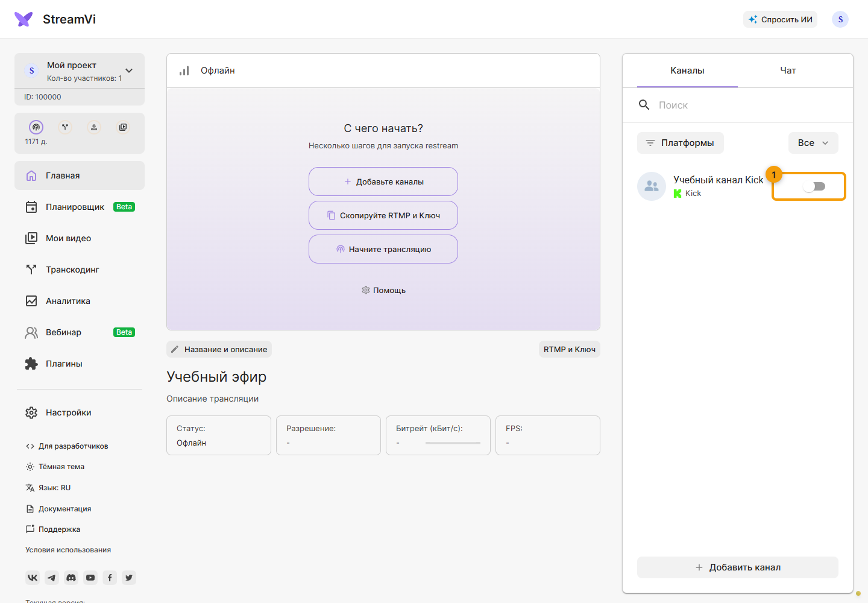Viewport: 868px width, 603px height.
Task: Click the StreamVi butterfly logo
Action: pos(24,19)
